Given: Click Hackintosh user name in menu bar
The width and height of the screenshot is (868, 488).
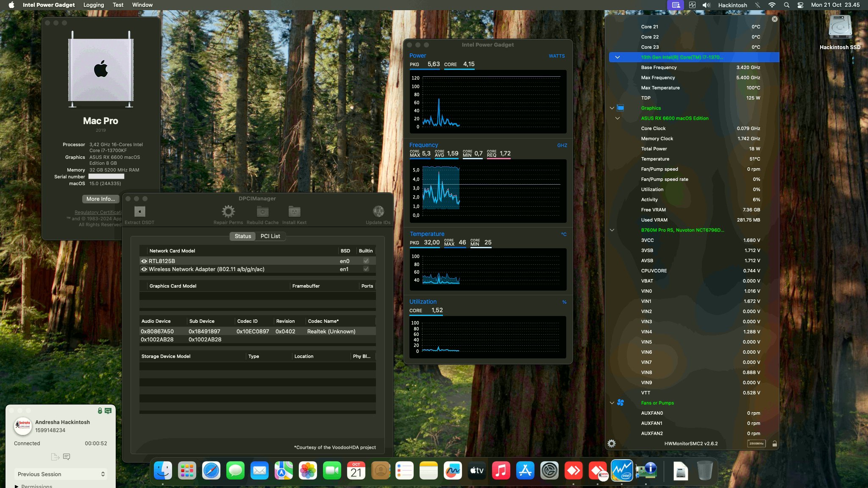Looking at the screenshot, I should 732,5.
